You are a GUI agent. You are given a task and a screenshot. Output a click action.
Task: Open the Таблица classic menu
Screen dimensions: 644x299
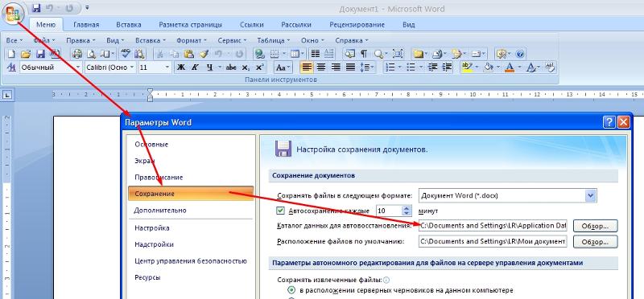pos(274,41)
